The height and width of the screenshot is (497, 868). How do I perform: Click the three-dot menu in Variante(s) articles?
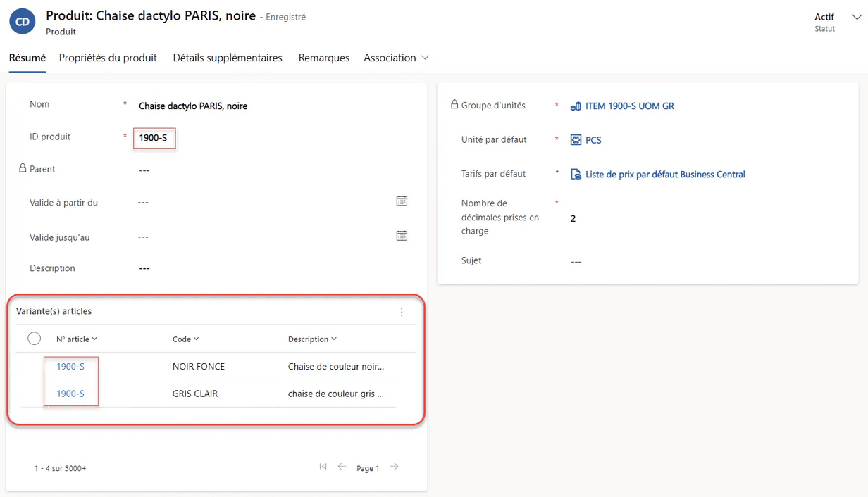pyautogui.click(x=402, y=312)
